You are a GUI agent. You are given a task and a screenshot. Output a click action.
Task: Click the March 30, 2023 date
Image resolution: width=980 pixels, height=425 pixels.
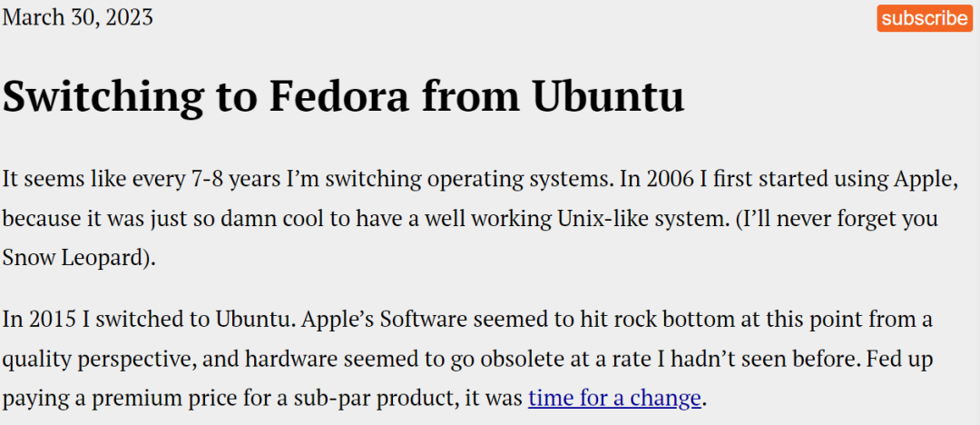point(77,17)
